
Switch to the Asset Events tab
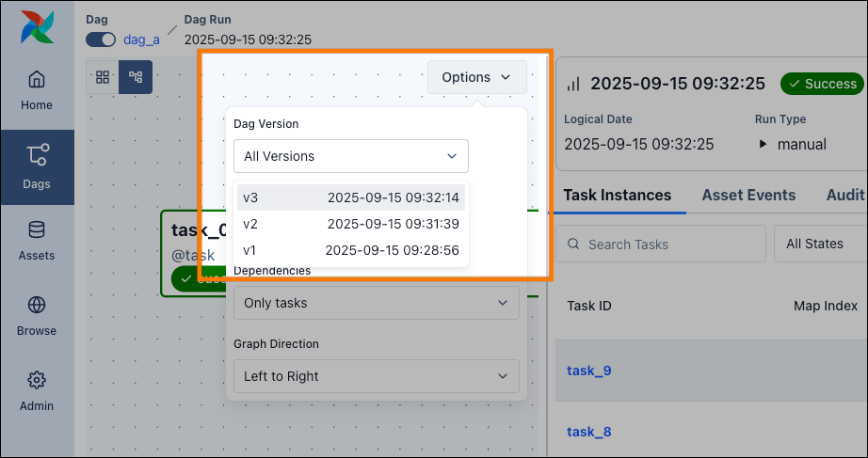[748, 196]
